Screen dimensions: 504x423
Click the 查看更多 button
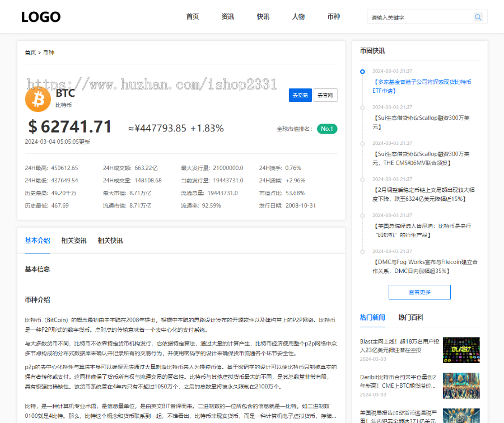419,292
